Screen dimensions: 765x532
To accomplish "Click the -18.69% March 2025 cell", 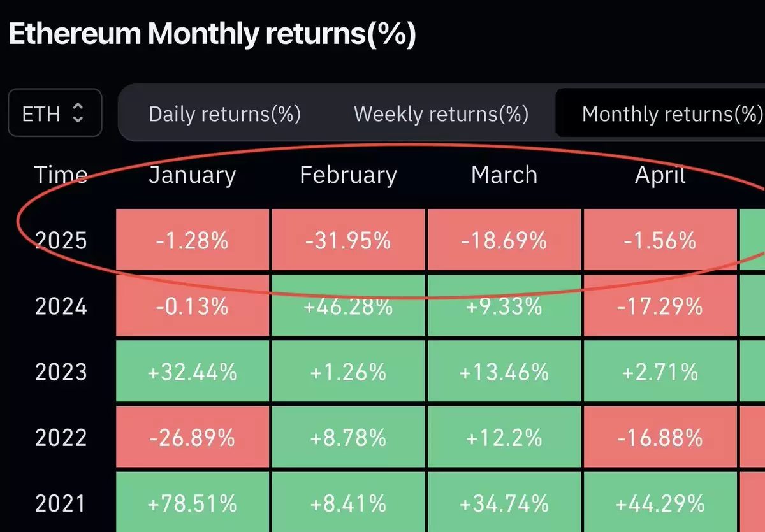I will tap(504, 240).
